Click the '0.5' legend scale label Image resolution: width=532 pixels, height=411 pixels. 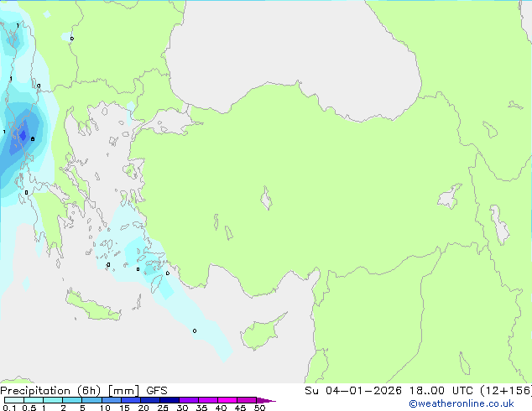click(x=29, y=408)
